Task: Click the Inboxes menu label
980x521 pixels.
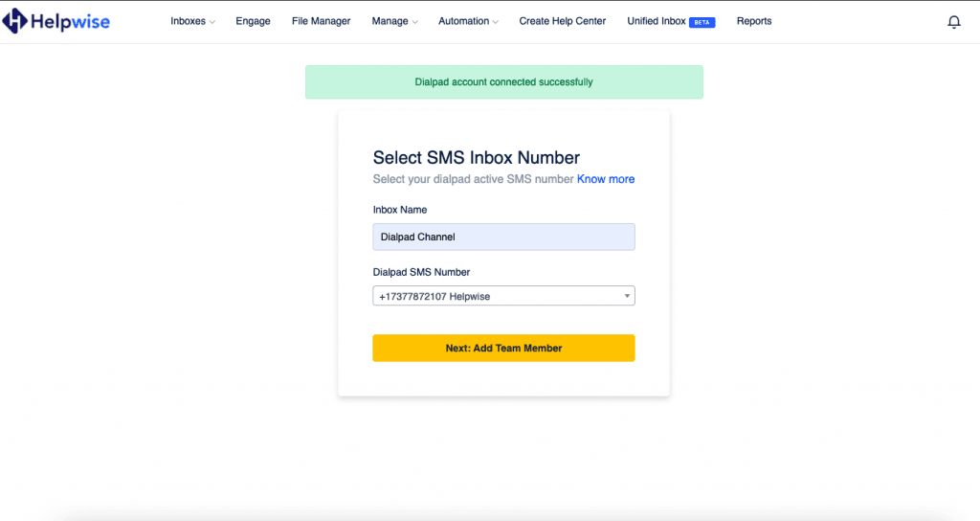Action: pyautogui.click(x=188, y=21)
